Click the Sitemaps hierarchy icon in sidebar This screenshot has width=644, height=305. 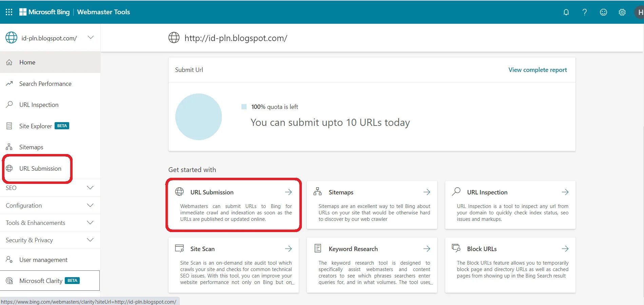click(x=9, y=147)
